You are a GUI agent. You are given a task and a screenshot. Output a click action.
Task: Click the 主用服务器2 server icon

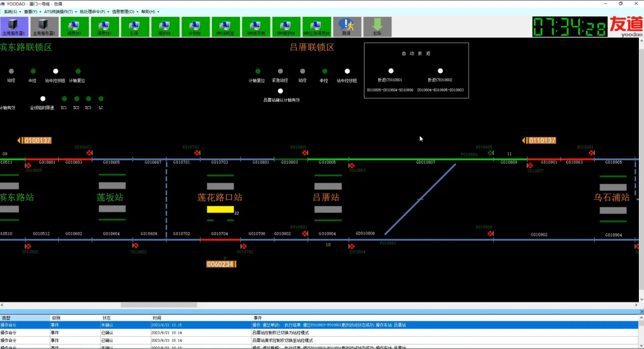[x=44, y=26]
